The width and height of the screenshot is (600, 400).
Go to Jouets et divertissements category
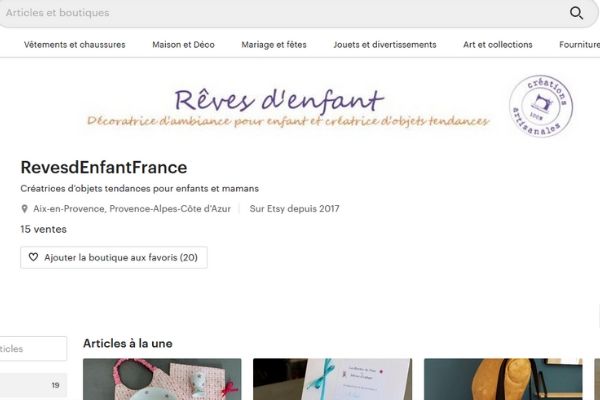[x=385, y=45]
